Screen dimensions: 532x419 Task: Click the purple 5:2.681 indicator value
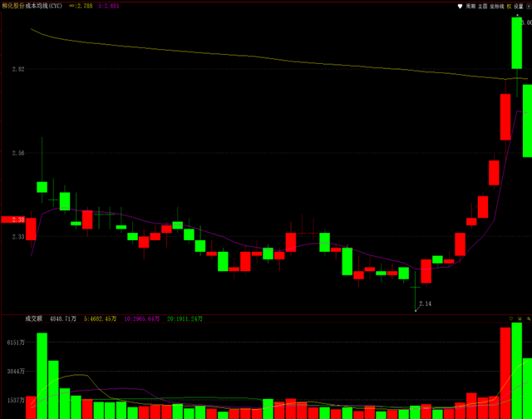[x=109, y=6]
